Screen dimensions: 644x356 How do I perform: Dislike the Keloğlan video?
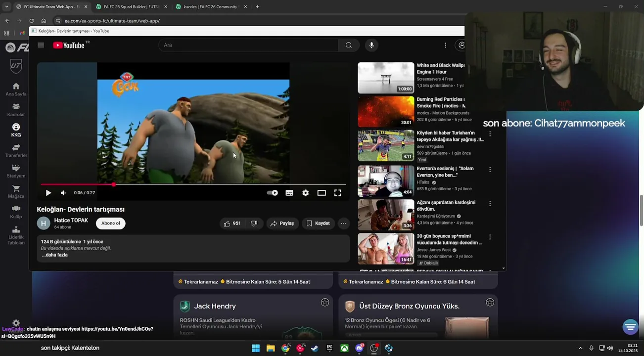click(254, 223)
